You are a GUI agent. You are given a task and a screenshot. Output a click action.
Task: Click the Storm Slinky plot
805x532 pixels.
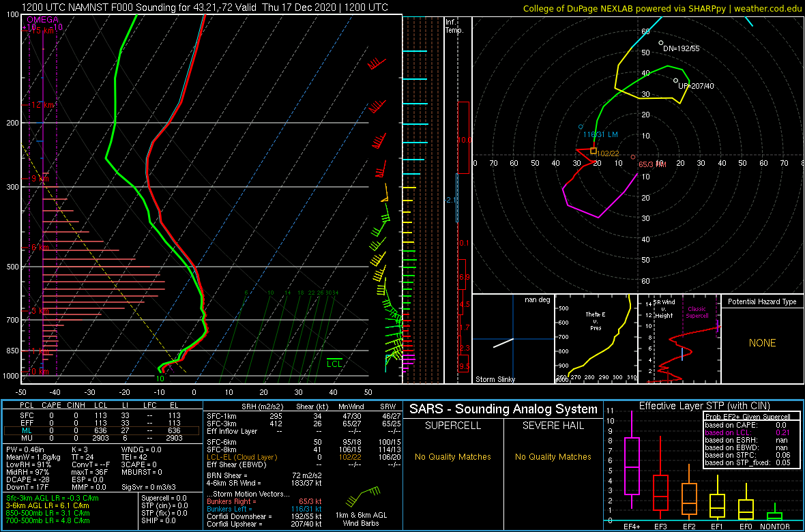(513, 339)
